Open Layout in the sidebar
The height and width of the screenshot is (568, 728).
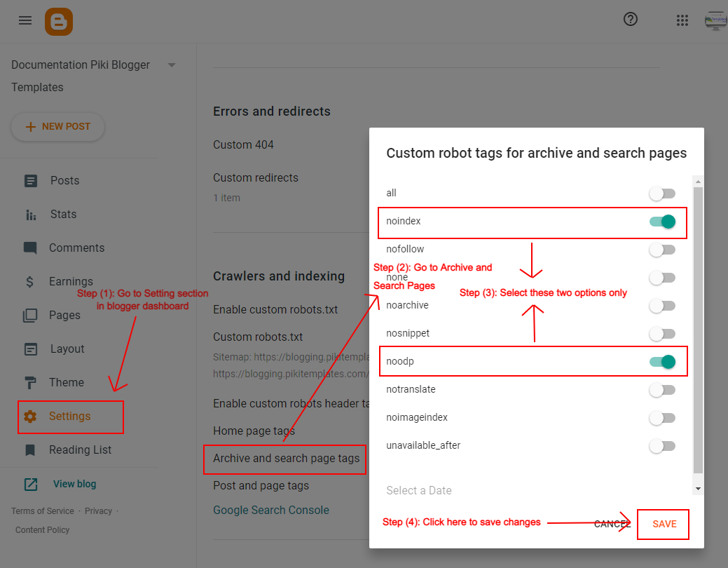pyautogui.click(x=67, y=349)
